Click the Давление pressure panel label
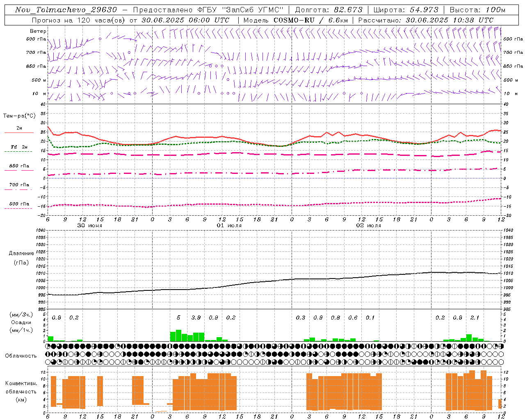The height and width of the screenshot is (420, 525). click(x=21, y=253)
